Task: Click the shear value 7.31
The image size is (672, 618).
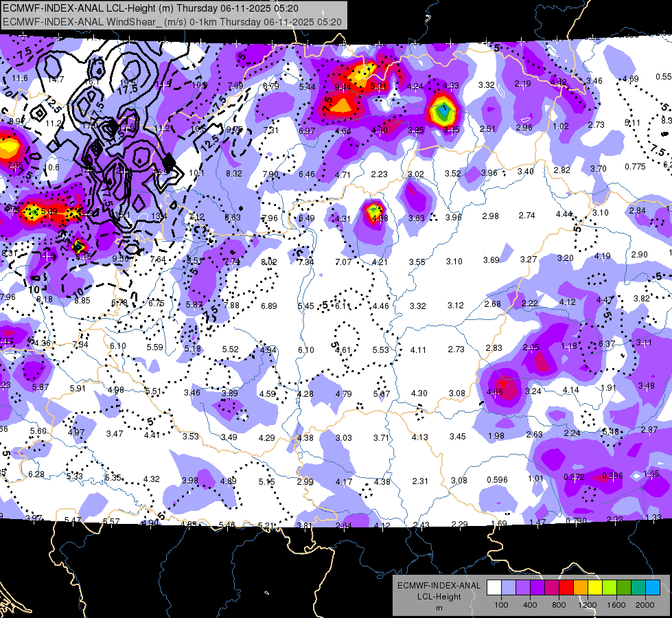Action: 270,130
